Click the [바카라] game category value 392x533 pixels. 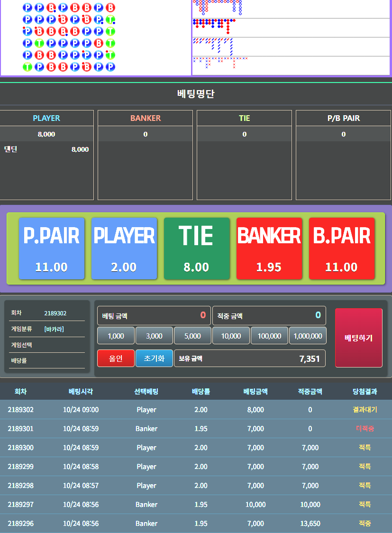click(x=54, y=329)
